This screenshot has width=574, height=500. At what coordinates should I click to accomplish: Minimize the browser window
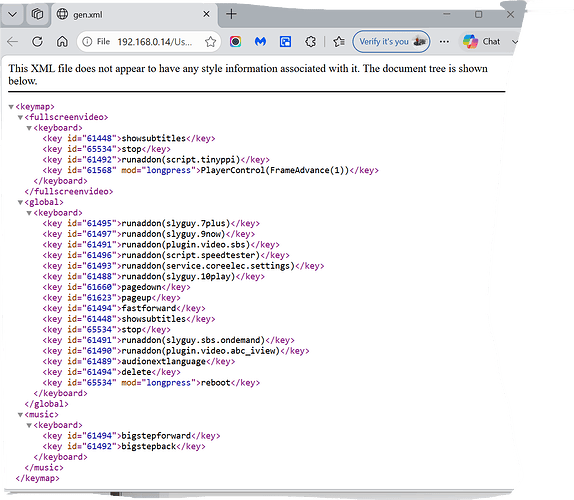(447, 14)
